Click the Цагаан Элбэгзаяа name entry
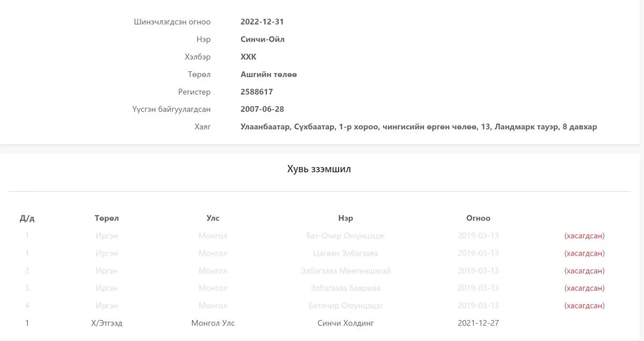Viewport: 644px width, 341px height. pos(346,253)
